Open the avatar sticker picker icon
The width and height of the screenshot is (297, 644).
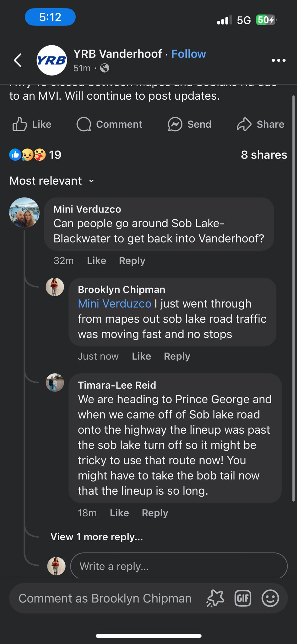pyautogui.click(x=215, y=598)
